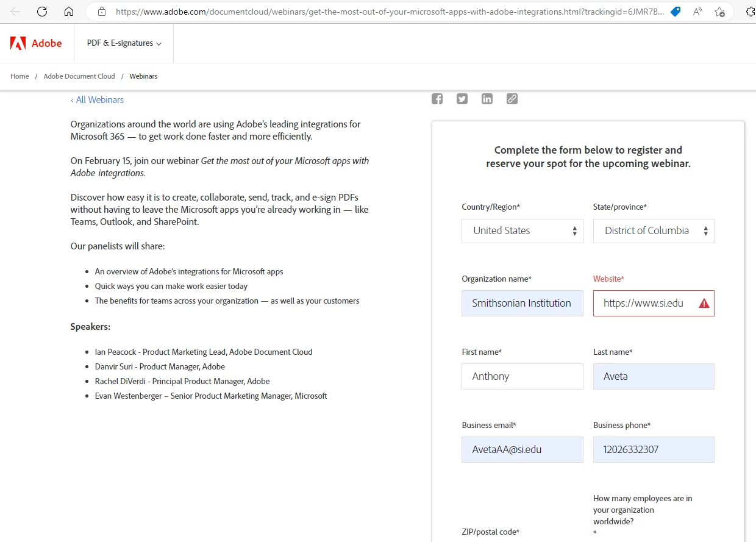Add page to favorites star icon

pyautogui.click(x=720, y=12)
